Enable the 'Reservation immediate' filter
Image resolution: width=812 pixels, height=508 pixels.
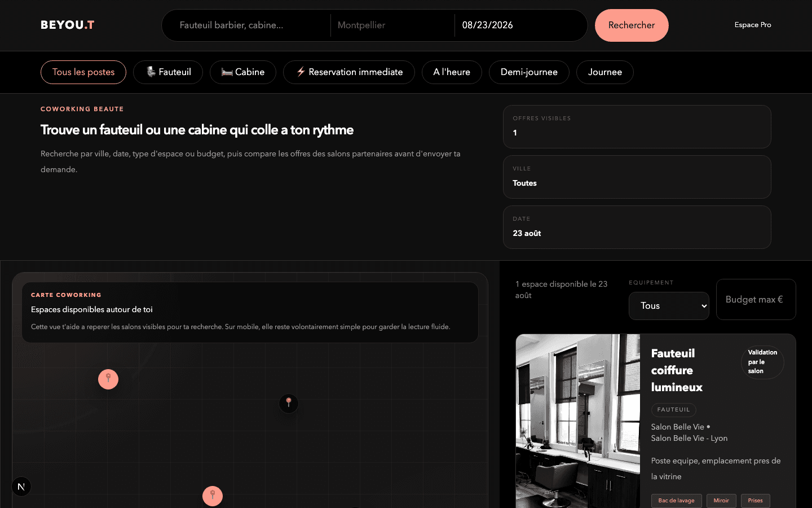pyautogui.click(x=349, y=72)
